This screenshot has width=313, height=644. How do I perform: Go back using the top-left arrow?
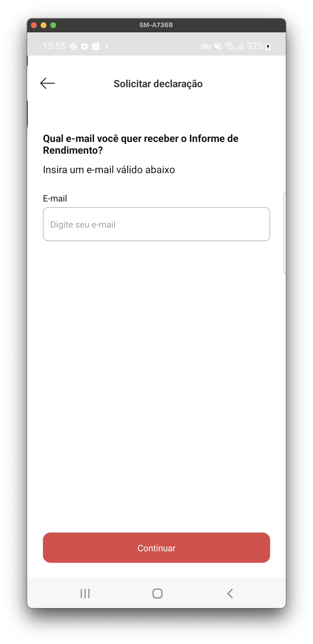(47, 83)
